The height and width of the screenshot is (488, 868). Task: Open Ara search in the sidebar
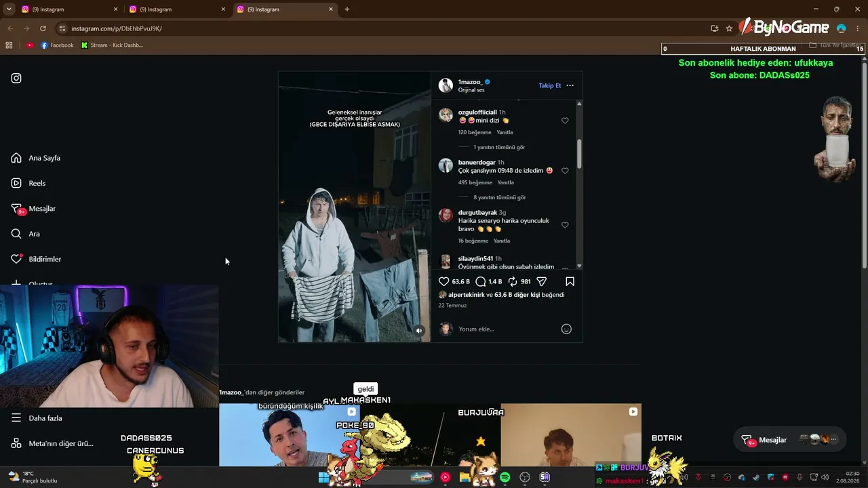(x=26, y=234)
